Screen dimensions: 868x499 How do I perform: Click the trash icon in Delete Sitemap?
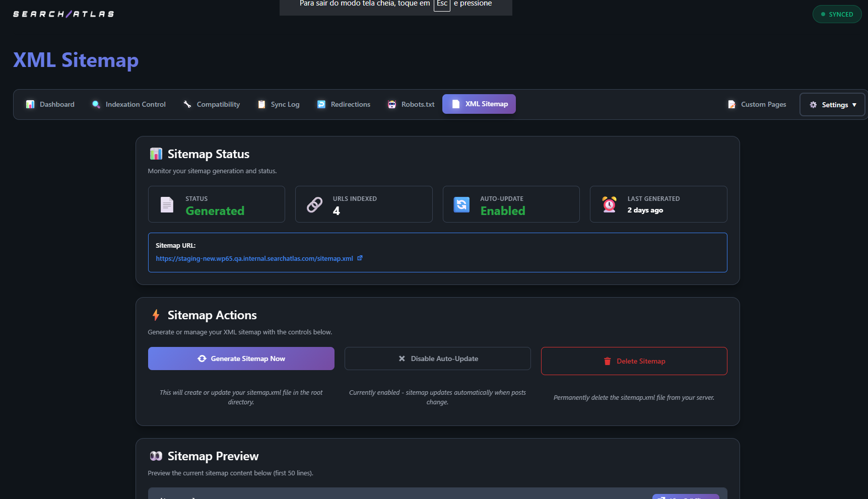[x=607, y=361]
